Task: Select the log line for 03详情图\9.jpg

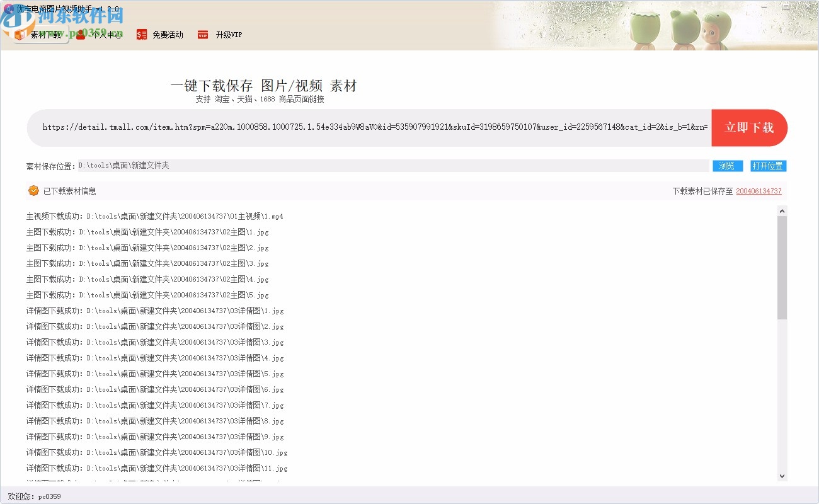Action: tap(155, 437)
